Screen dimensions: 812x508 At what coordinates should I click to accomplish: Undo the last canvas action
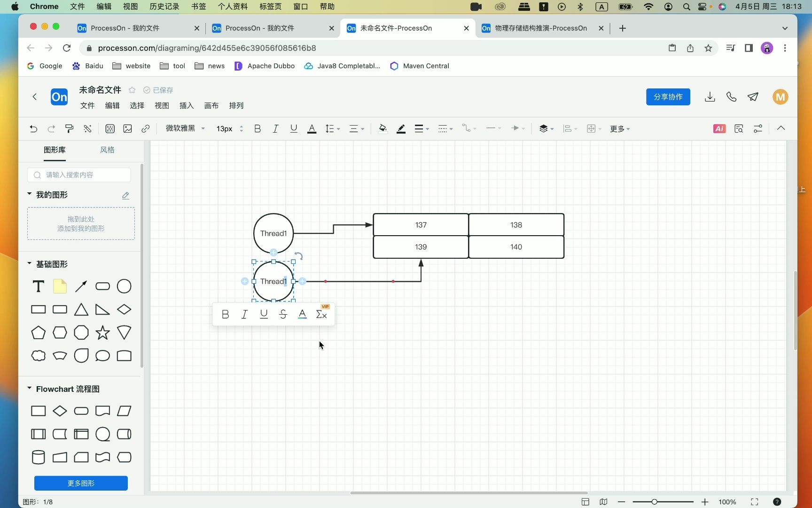pyautogui.click(x=33, y=128)
